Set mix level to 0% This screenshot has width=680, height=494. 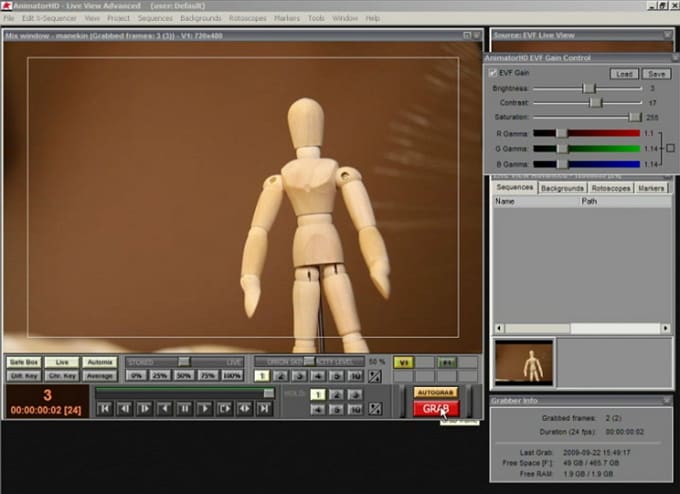(x=136, y=376)
